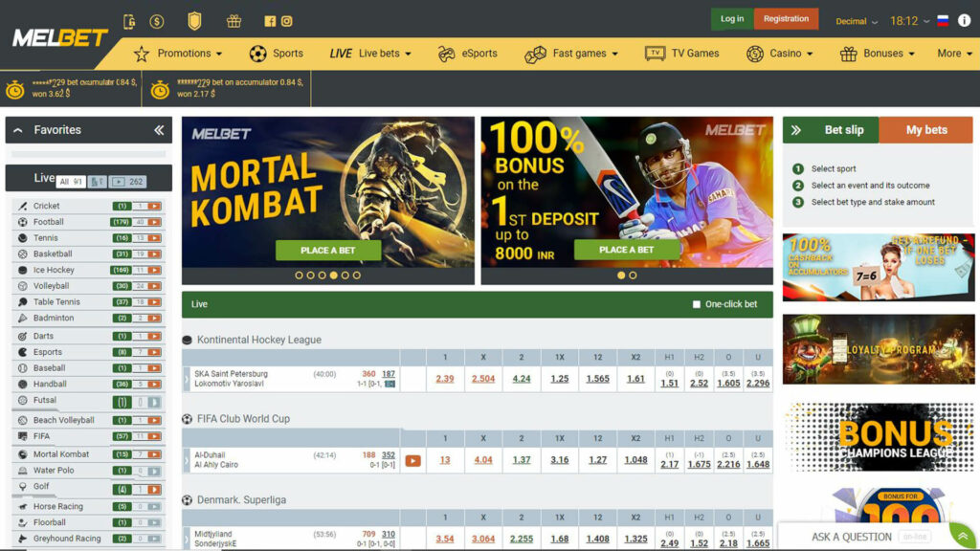Change the Decimal odds format dropdown
The image size is (980, 551).
tap(857, 21)
